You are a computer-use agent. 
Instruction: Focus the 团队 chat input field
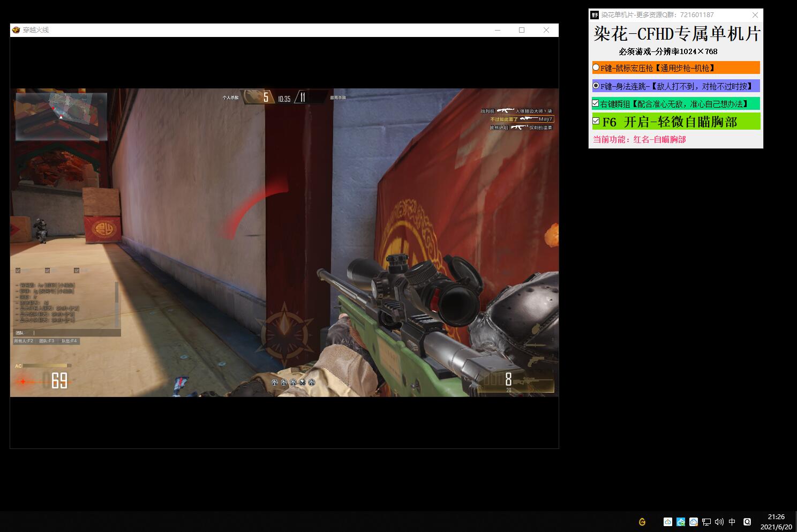pyautogui.click(x=67, y=333)
